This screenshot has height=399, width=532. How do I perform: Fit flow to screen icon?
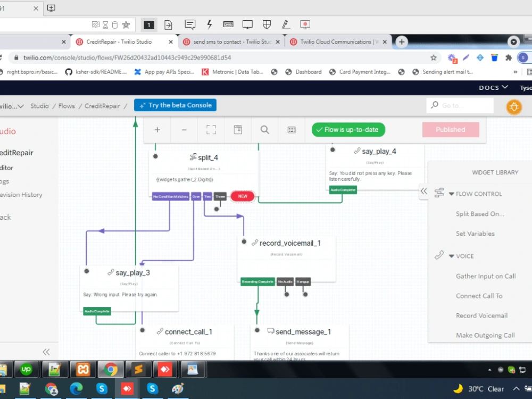211,130
